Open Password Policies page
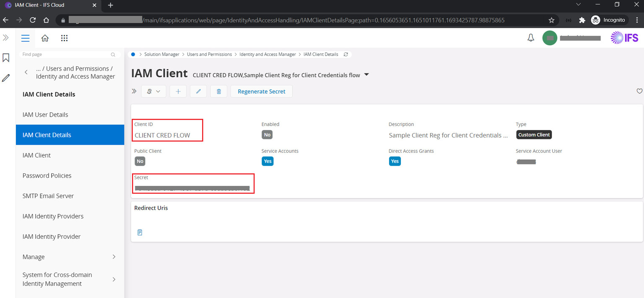This screenshot has height=298, width=644. [x=47, y=175]
